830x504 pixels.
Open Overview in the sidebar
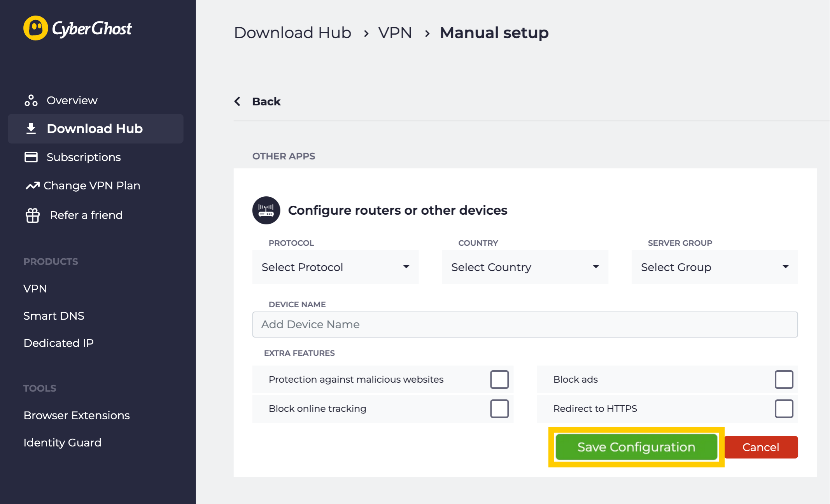72,100
